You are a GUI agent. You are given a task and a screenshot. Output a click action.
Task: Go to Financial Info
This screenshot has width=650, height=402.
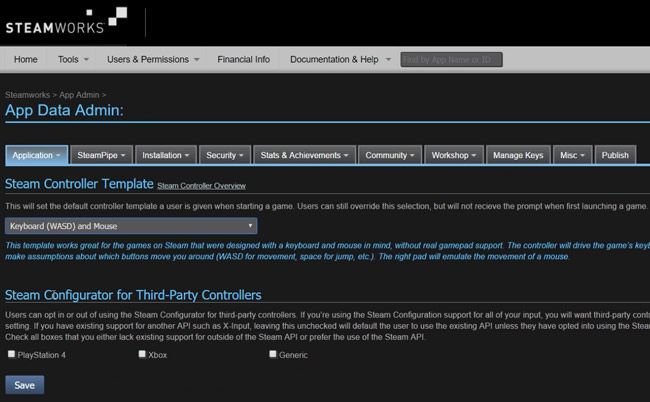click(243, 59)
